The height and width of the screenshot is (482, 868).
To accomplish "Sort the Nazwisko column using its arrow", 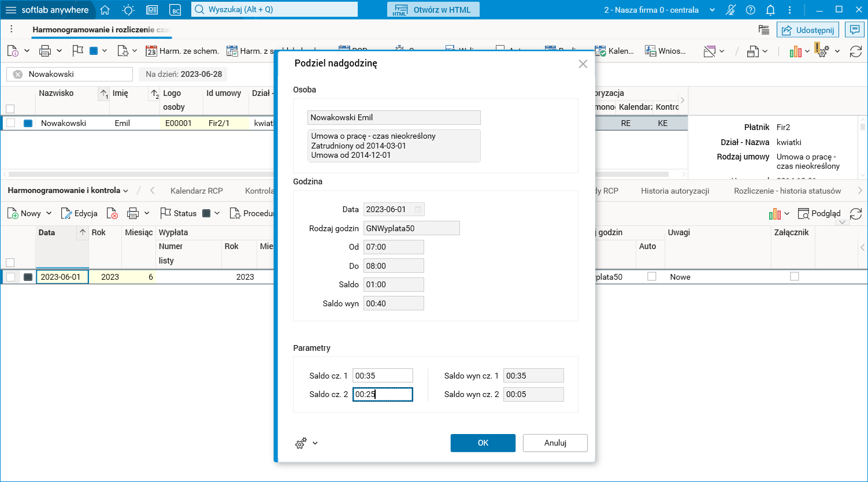I will 104,94.
